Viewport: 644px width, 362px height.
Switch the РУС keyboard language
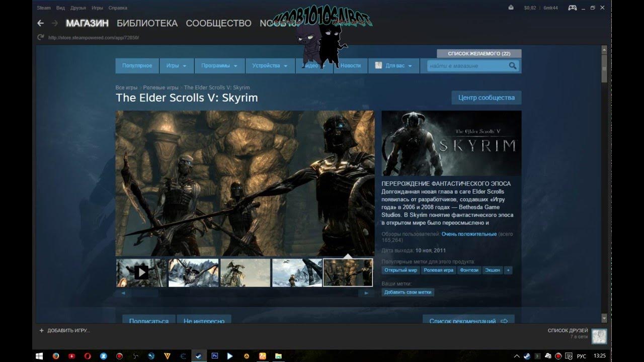[581, 356]
